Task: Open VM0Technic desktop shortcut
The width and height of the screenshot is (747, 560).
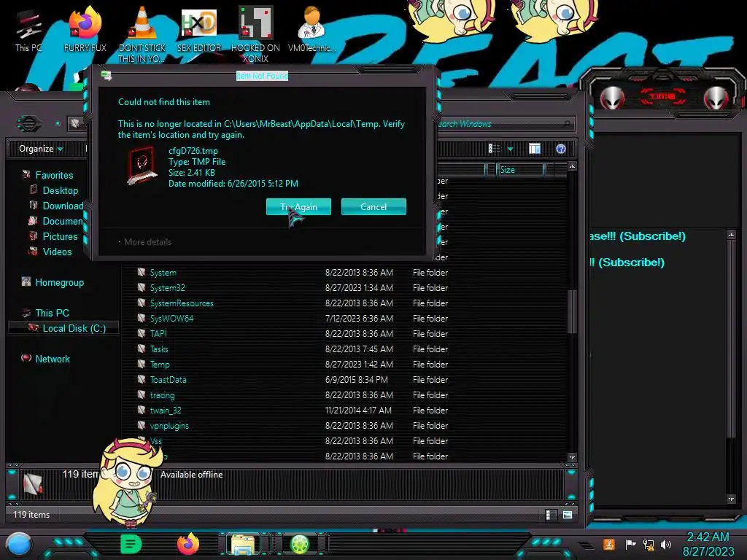Action: click(311, 29)
